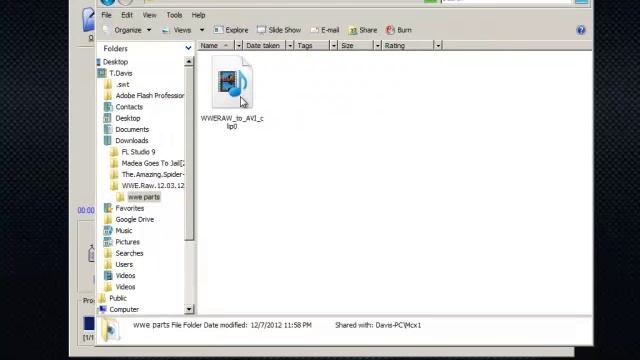Sort by the Rating column
Screen dimensions: 640x360
(x=408, y=45)
